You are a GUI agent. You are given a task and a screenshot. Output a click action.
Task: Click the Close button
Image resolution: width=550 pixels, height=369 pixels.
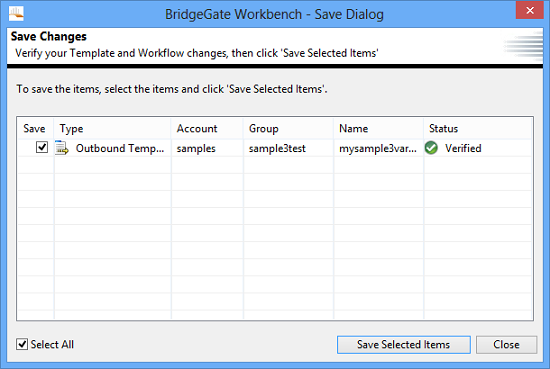(506, 344)
